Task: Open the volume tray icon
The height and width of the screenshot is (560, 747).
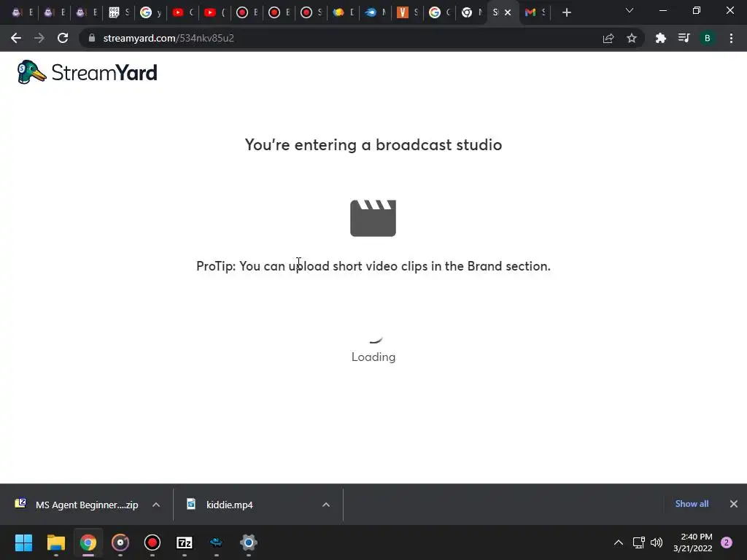Action: click(657, 542)
